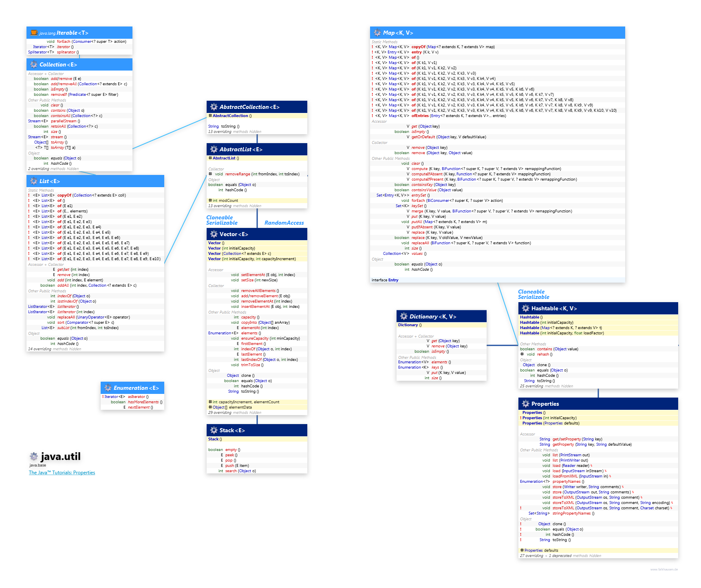701x588 pixels.
Task: Open The Java Tutorials: Properties link
Action: click(x=62, y=473)
